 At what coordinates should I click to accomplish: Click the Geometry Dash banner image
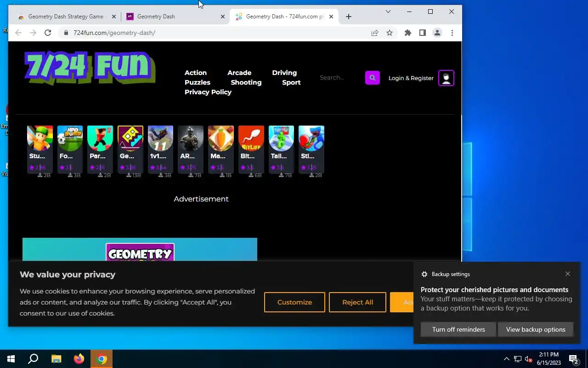pyautogui.click(x=140, y=249)
